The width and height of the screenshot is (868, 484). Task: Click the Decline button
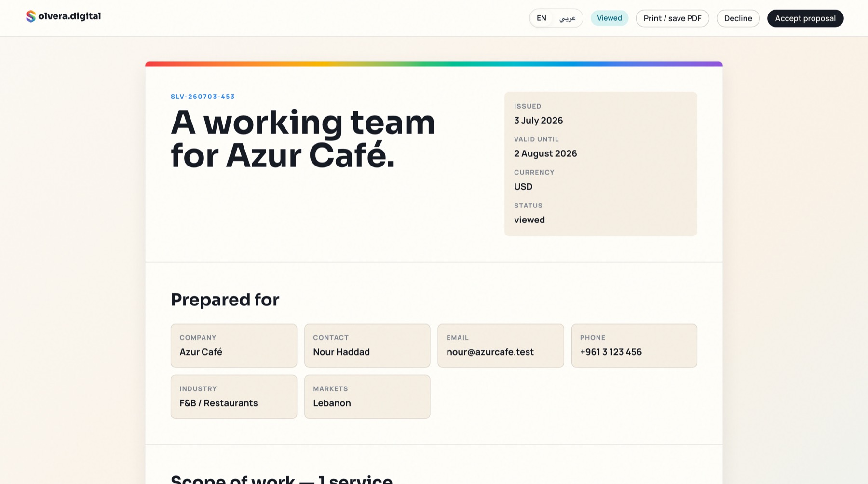(x=738, y=18)
